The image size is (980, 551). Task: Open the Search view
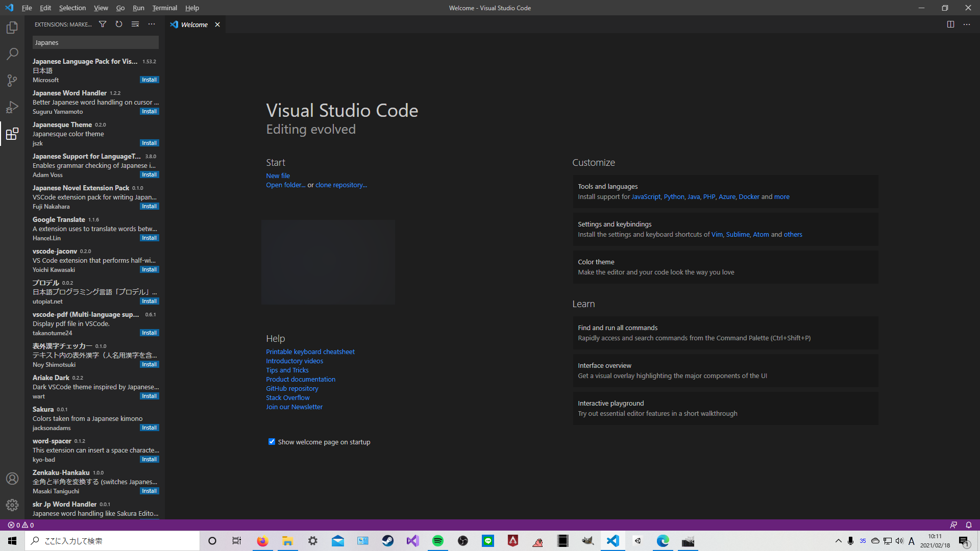[x=12, y=54]
